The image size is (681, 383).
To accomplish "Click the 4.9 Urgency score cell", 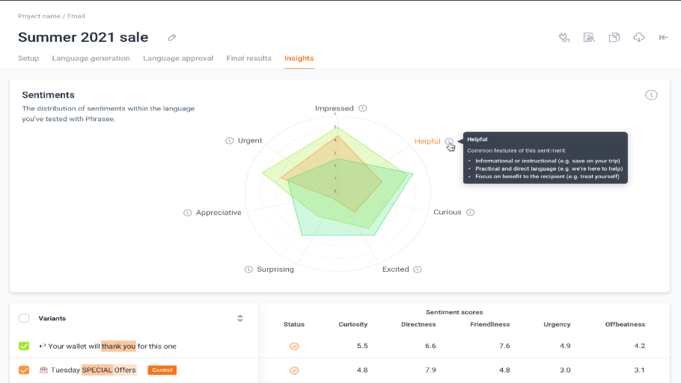I will click(565, 346).
